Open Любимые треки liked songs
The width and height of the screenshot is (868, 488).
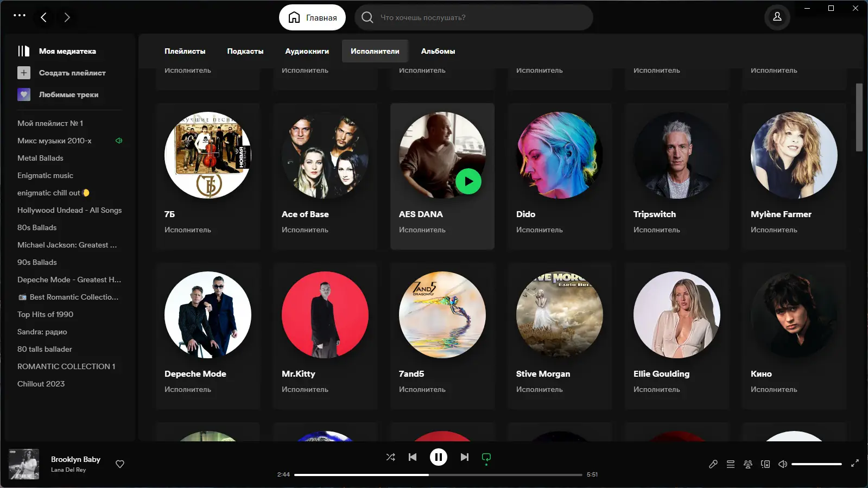(58, 94)
